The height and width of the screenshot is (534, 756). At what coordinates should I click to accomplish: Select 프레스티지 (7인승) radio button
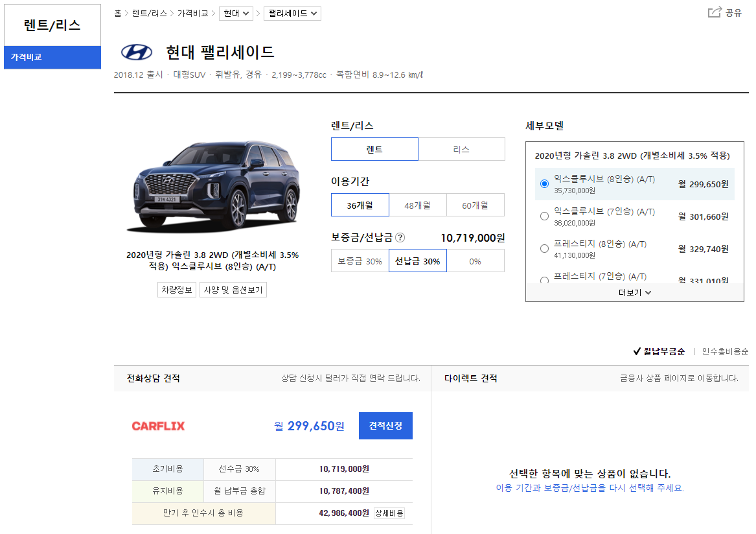(544, 280)
